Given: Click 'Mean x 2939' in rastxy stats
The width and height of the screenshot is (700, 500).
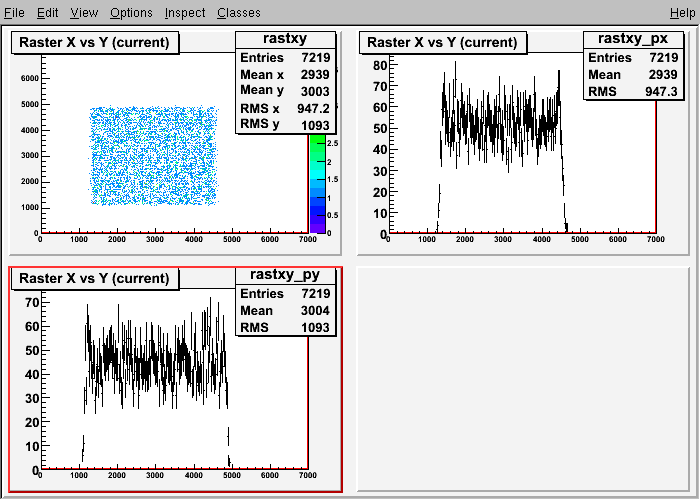Looking at the screenshot, I should pyautogui.click(x=285, y=75).
